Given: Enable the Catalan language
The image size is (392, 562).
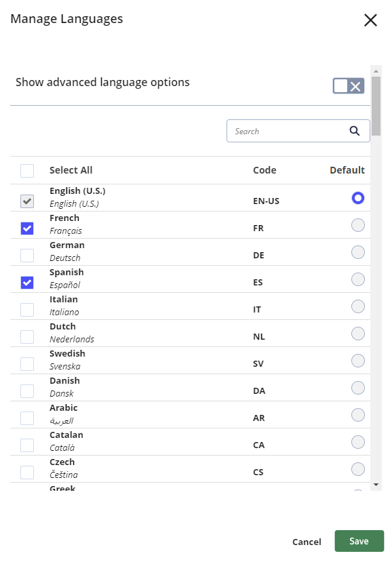Looking at the screenshot, I should (x=27, y=445).
